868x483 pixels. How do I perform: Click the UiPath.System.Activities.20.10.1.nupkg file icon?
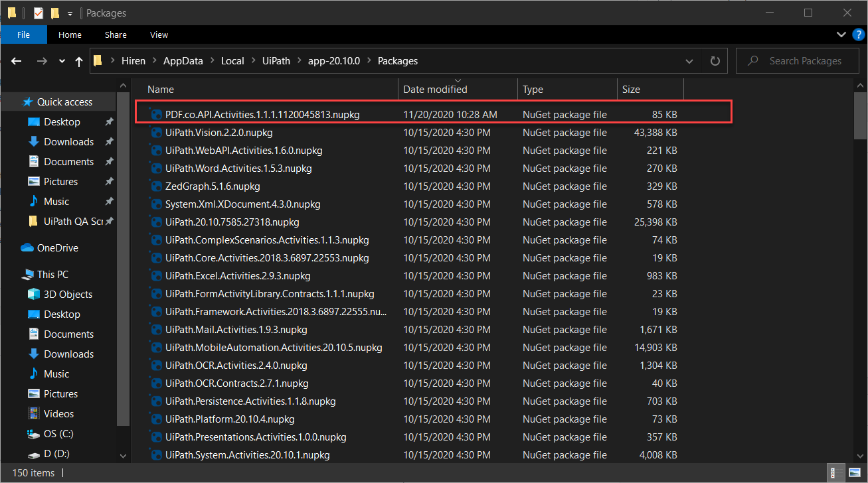pyautogui.click(x=156, y=455)
